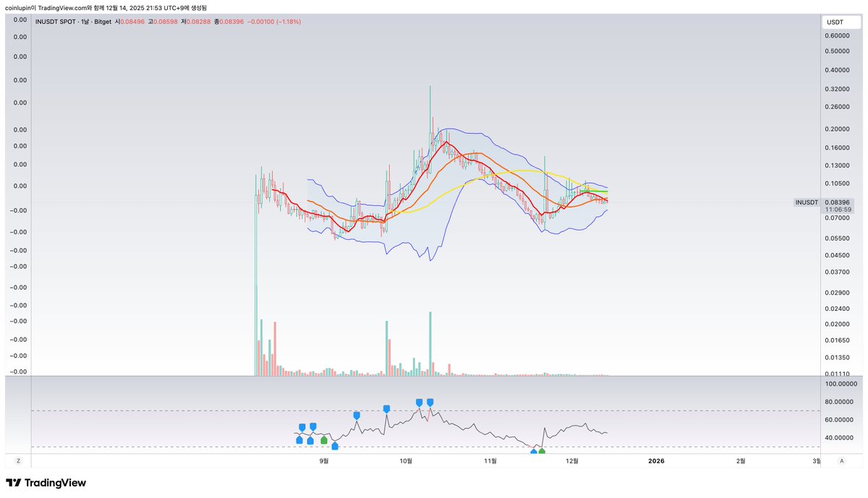Click the blue RSI marker at the late-September spike

(386, 409)
